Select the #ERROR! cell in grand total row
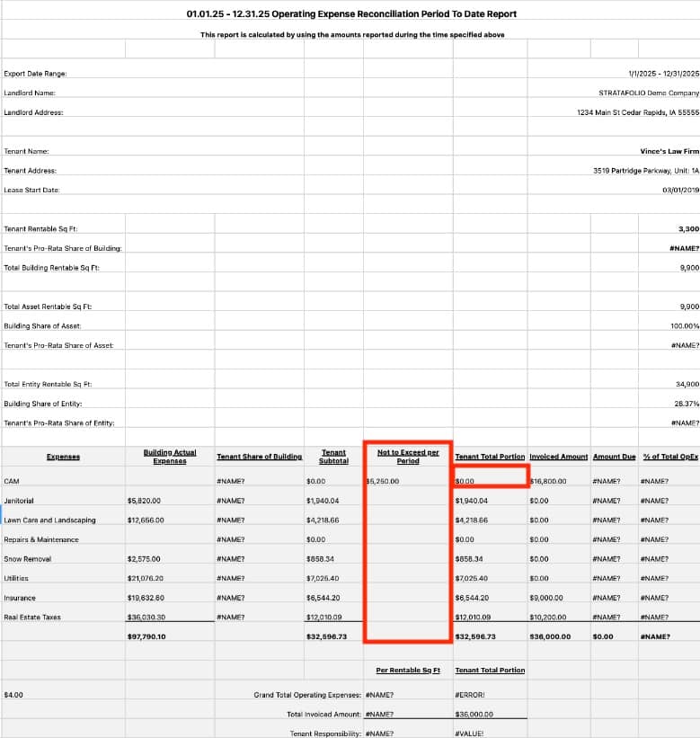 (472, 695)
